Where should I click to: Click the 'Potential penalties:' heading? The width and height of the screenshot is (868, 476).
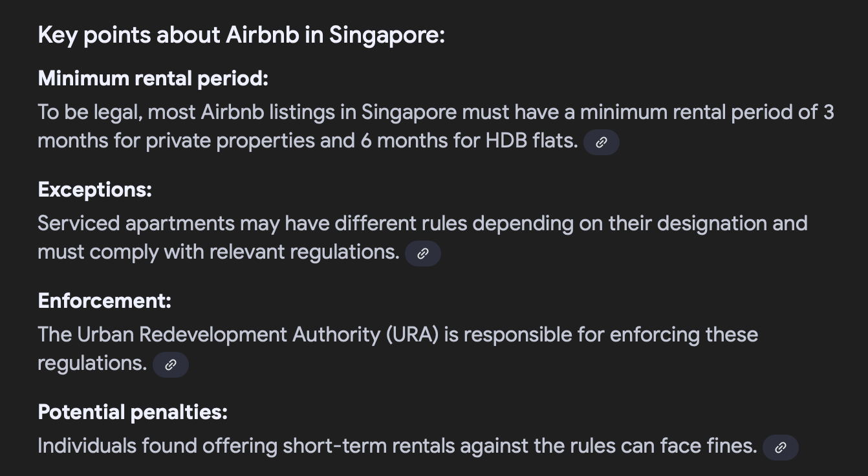pos(133,413)
